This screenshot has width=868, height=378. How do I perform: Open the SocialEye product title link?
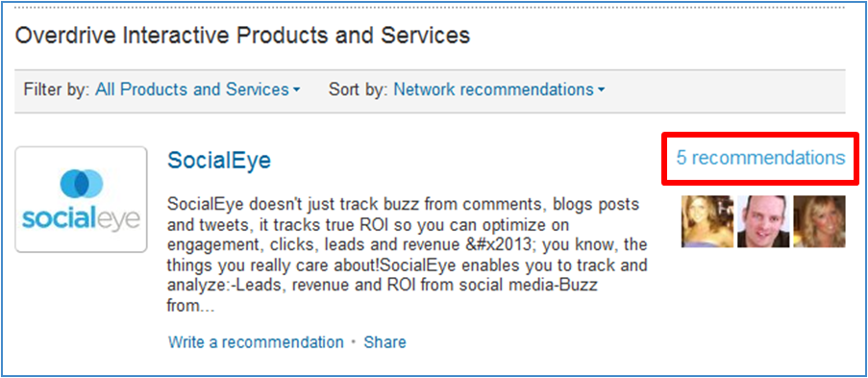pyautogui.click(x=219, y=161)
